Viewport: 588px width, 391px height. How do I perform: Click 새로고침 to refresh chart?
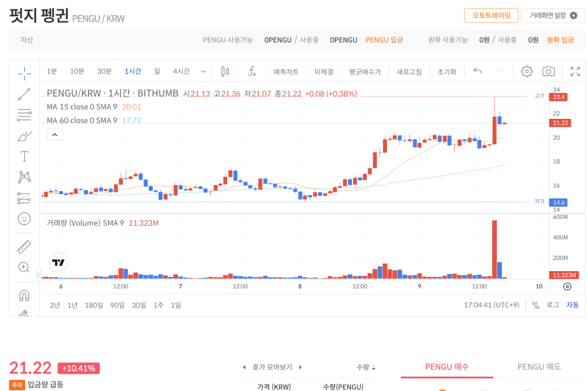(409, 72)
